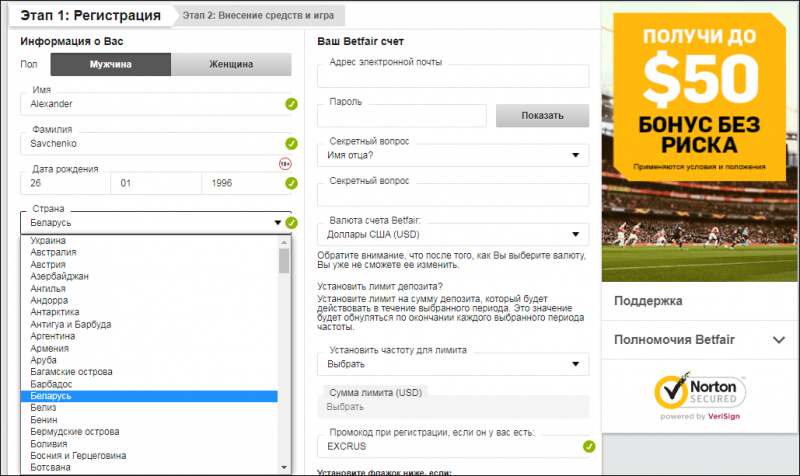800x476 pixels.
Task: Select Женщина gender option
Action: coord(231,64)
